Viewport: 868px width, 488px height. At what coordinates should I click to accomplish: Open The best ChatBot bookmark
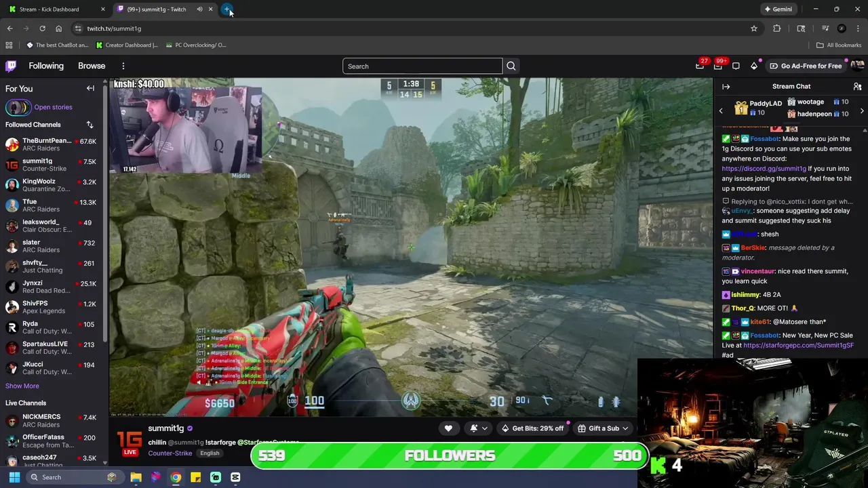click(x=58, y=45)
